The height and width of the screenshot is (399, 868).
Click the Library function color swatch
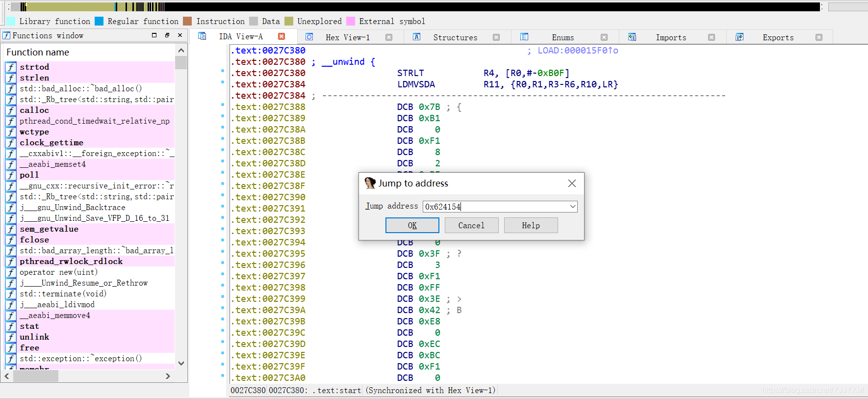[x=11, y=21]
